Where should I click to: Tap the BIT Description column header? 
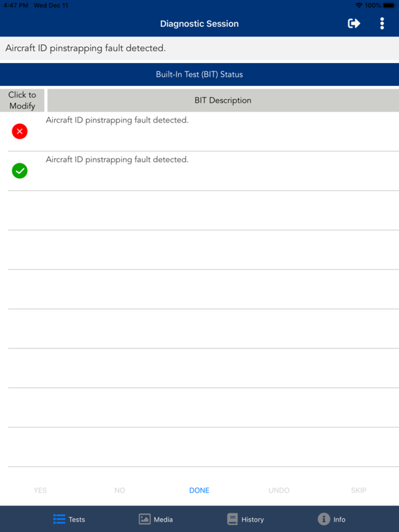click(223, 100)
